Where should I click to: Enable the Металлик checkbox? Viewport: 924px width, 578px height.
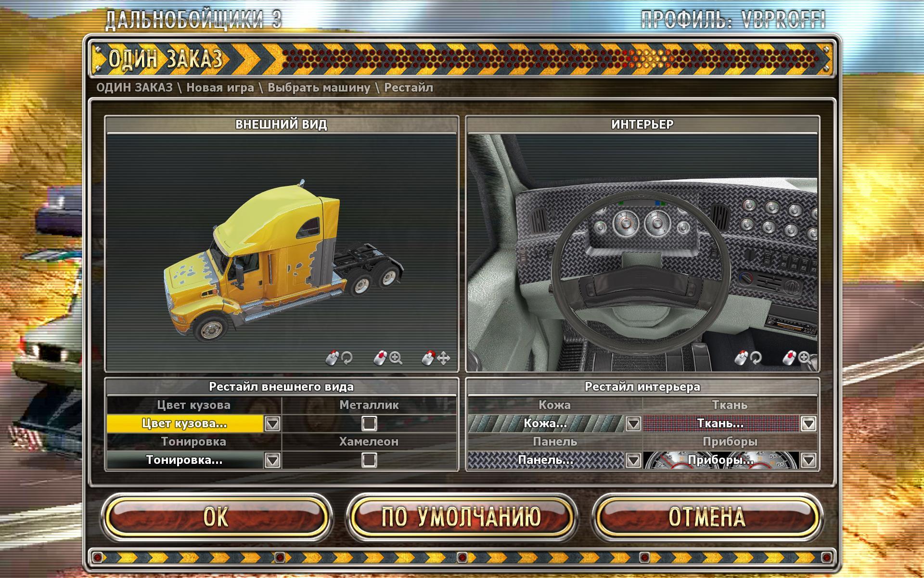point(369,423)
